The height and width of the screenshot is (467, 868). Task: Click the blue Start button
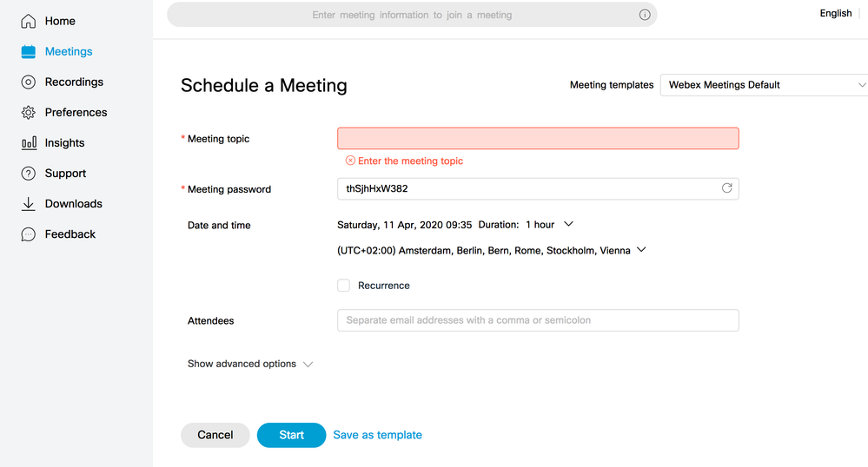[x=291, y=435]
